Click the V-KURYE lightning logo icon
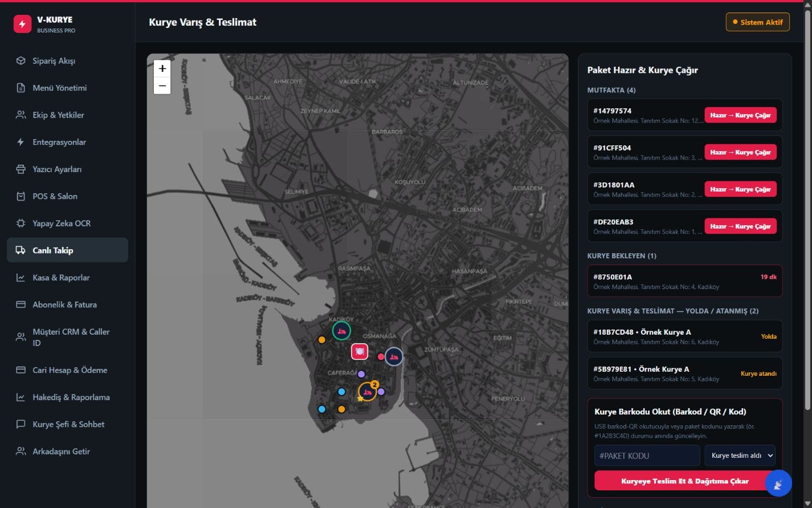Viewport: 812px width, 508px height. (x=22, y=24)
